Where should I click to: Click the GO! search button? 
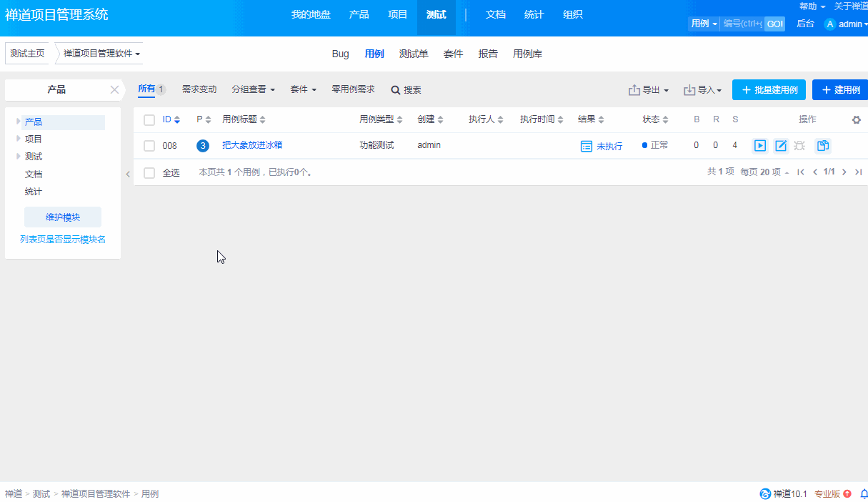click(775, 24)
